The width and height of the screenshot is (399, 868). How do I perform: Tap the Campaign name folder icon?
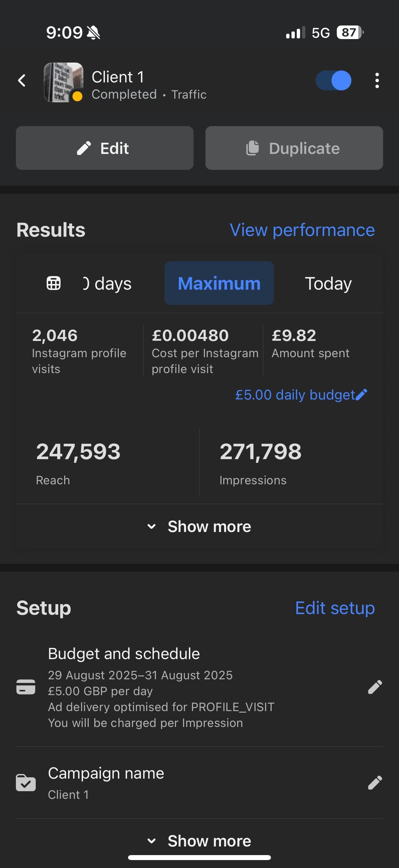(x=26, y=783)
